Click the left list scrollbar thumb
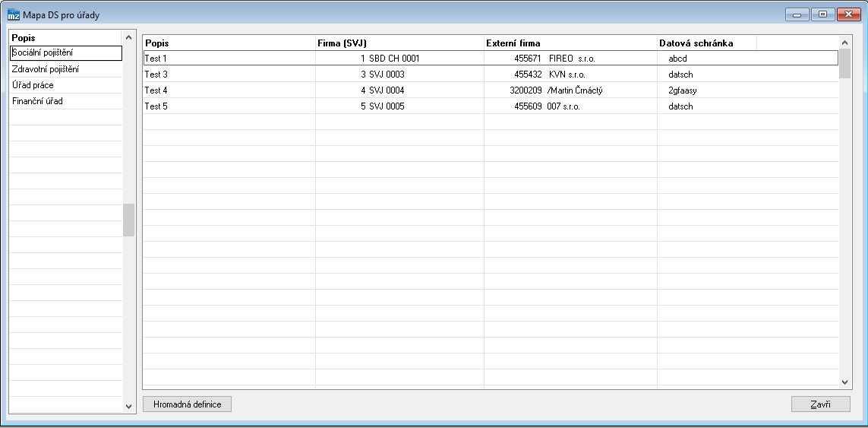This screenshot has height=428, width=868. pyautogui.click(x=128, y=220)
